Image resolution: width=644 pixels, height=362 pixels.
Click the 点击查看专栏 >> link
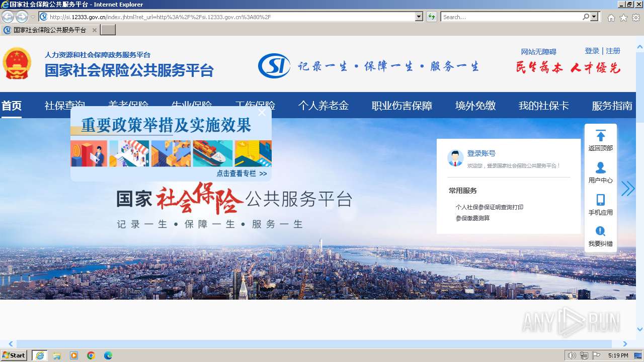[x=242, y=173]
